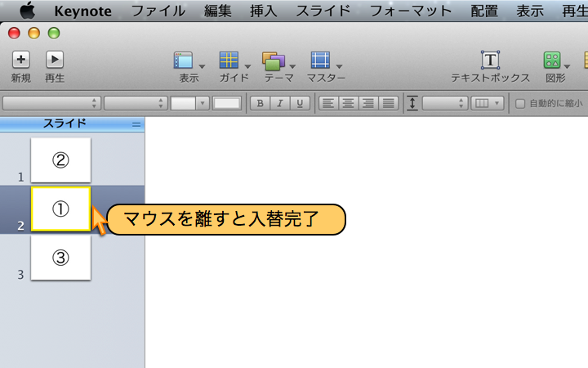Start the slideshow with 再生 button
This screenshot has width=588, height=368.
[x=55, y=60]
